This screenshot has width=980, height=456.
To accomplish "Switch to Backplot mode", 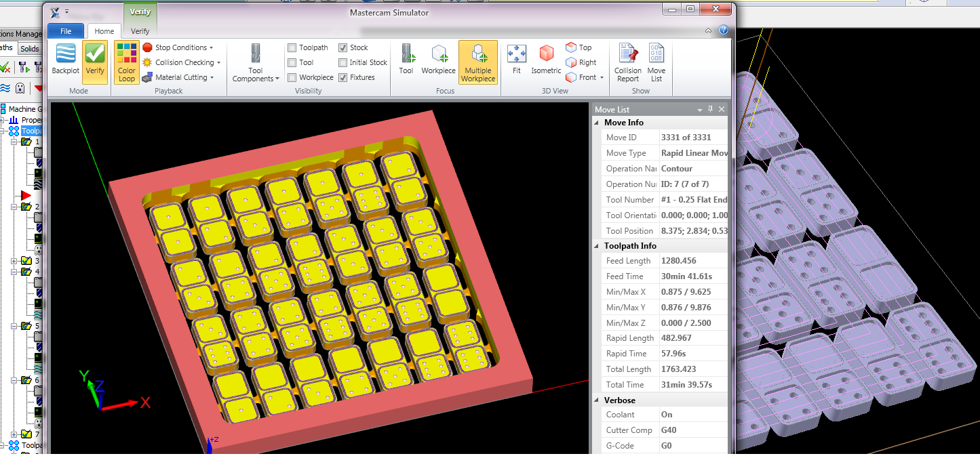I will coord(66,62).
